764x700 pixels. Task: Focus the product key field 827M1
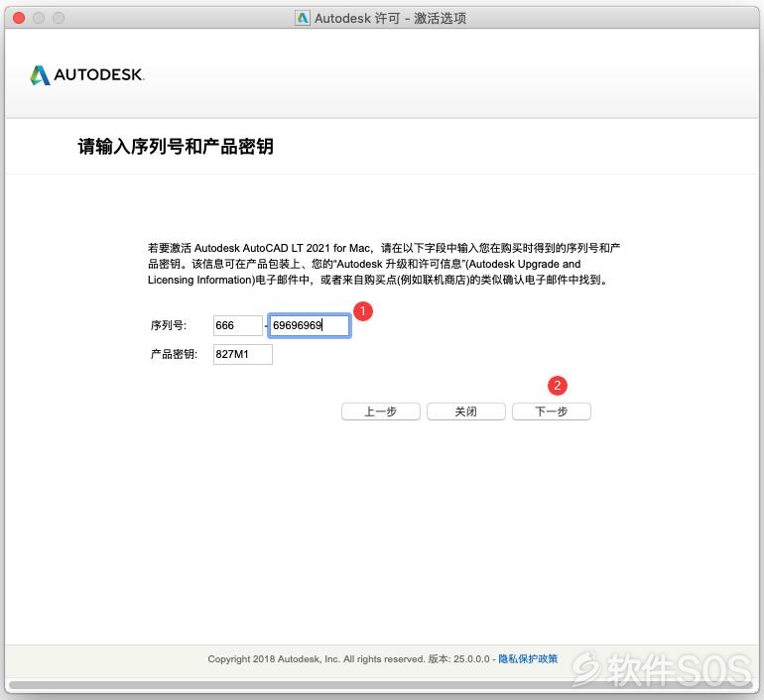(243, 354)
